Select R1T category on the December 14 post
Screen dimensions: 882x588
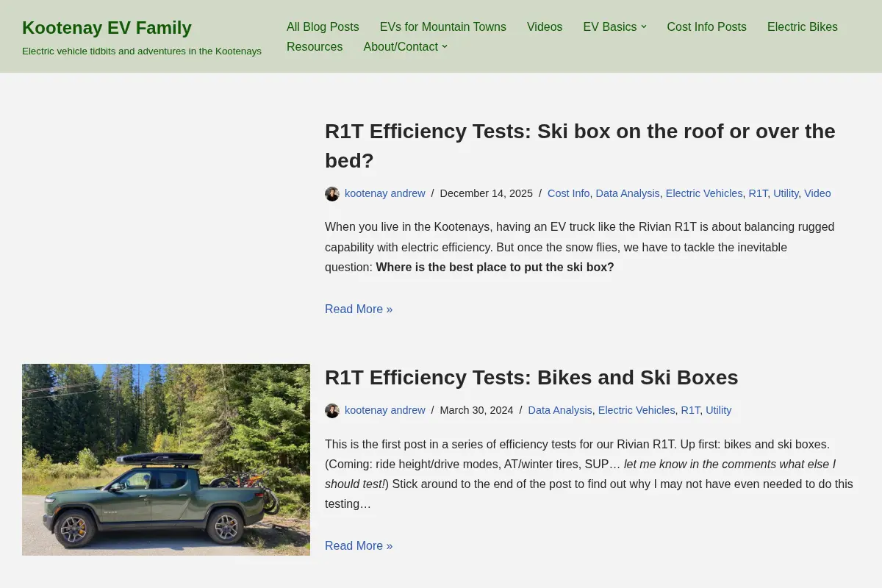click(759, 193)
